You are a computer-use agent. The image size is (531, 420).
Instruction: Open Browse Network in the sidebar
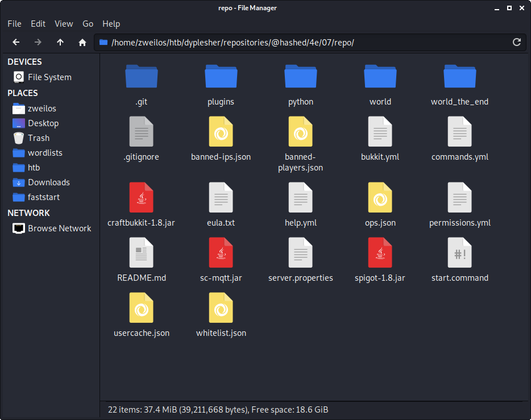tap(51, 228)
